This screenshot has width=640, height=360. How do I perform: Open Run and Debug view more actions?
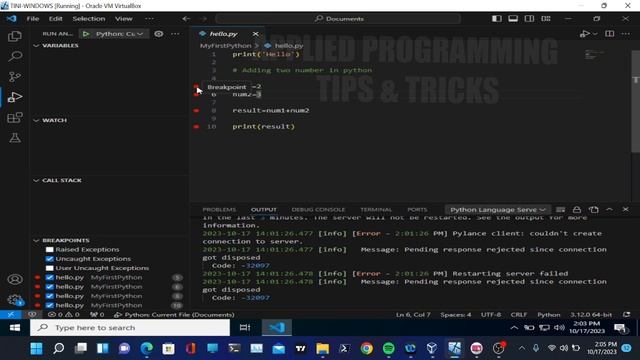tap(176, 34)
